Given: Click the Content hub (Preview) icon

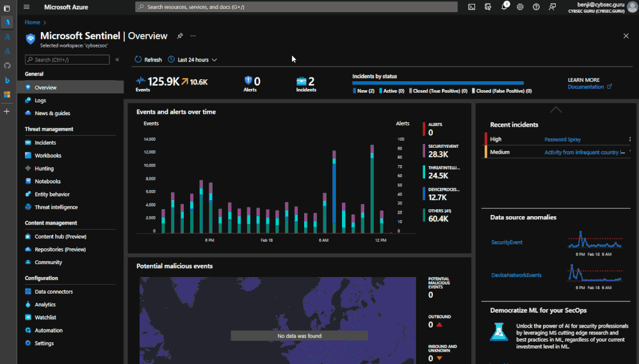Looking at the screenshot, I should [x=28, y=236].
